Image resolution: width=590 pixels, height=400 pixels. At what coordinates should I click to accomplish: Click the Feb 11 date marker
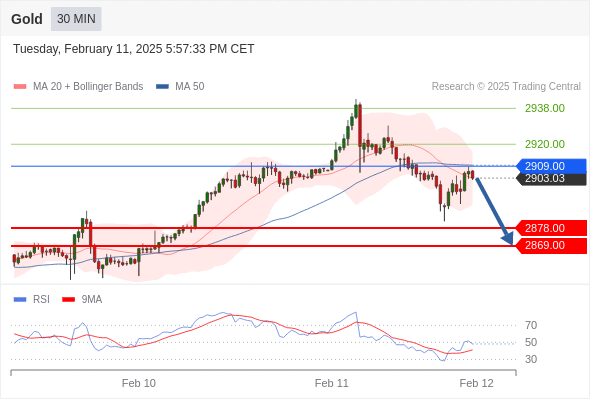click(331, 383)
